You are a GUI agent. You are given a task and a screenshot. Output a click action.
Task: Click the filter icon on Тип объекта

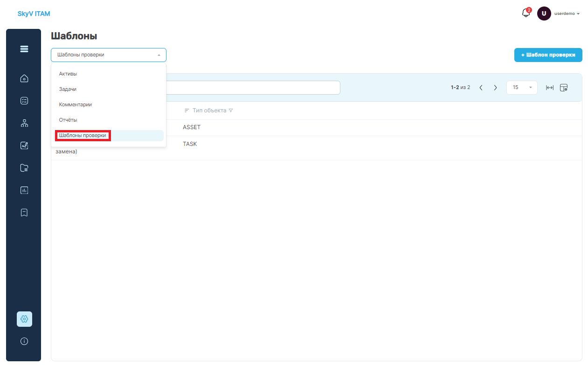231,111
